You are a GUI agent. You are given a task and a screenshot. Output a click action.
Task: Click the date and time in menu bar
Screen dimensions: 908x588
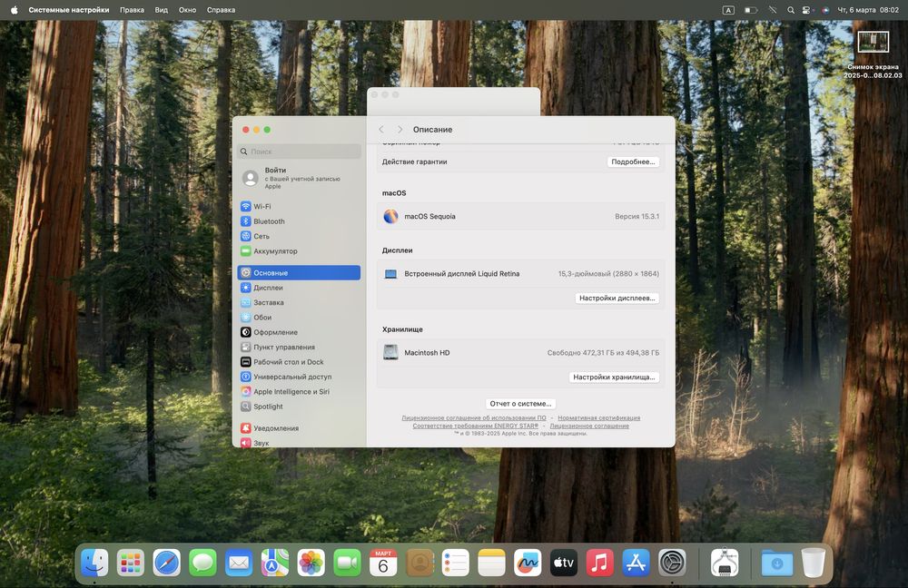coord(868,10)
